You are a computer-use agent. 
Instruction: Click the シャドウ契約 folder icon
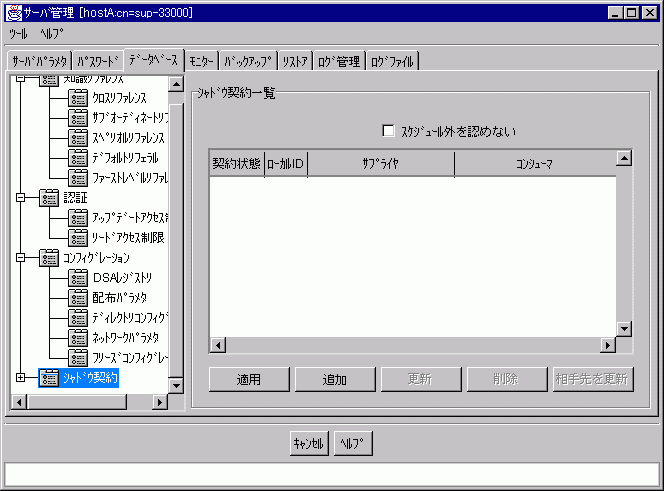pos(49,378)
